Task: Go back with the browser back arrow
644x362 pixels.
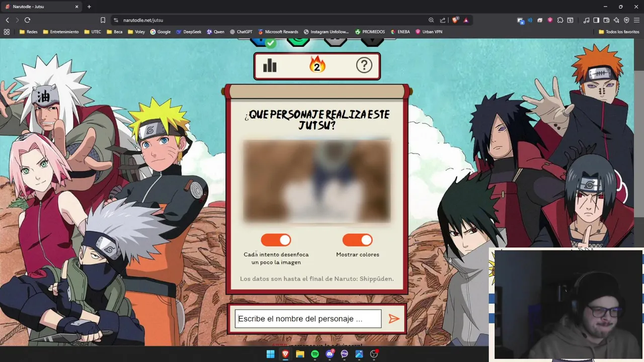Action: pyautogui.click(x=7, y=20)
